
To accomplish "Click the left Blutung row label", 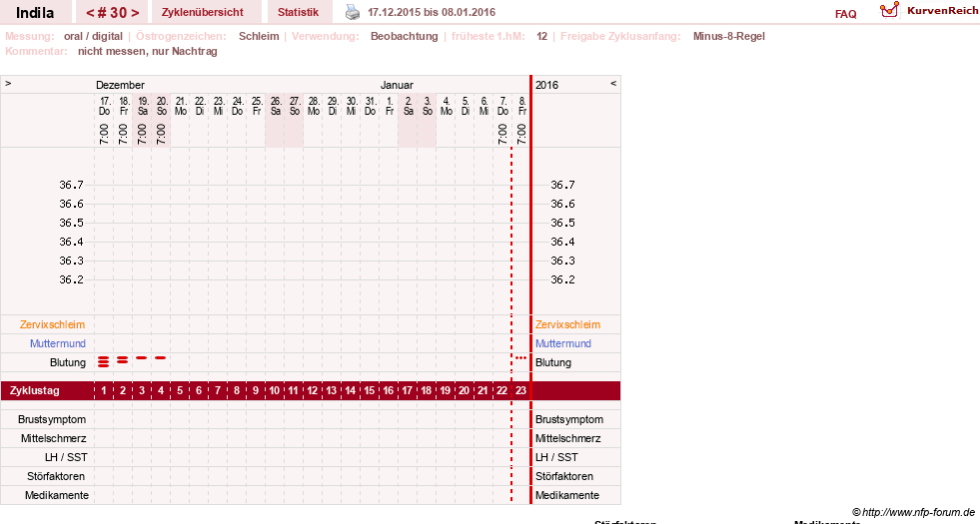I will 68,362.
